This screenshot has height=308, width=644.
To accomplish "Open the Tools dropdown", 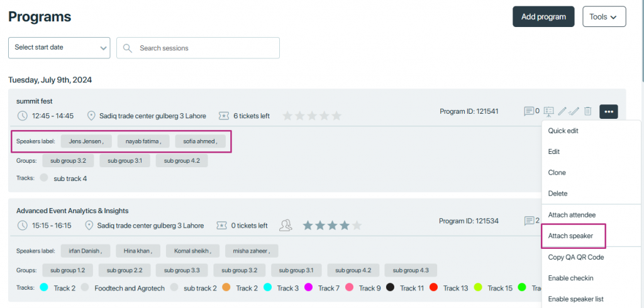I will (x=604, y=17).
